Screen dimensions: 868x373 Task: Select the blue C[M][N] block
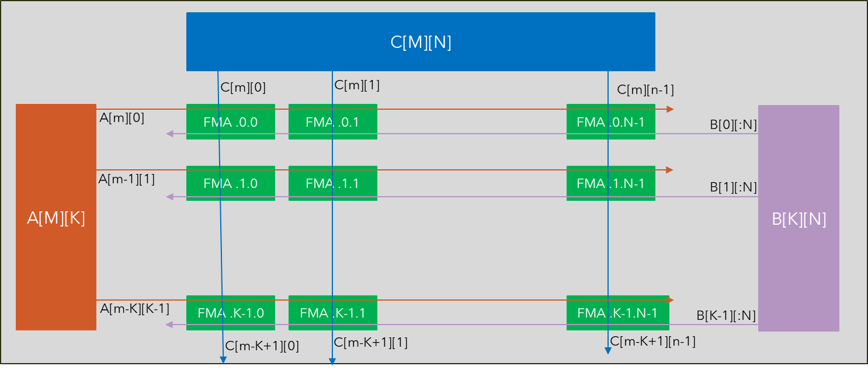pos(421,42)
